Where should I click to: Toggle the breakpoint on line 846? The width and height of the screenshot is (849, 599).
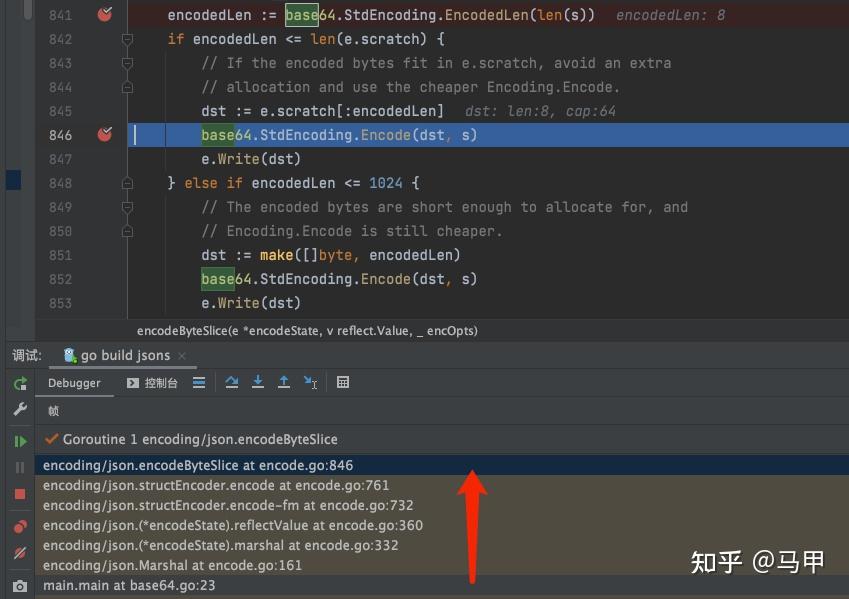tap(105, 135)
